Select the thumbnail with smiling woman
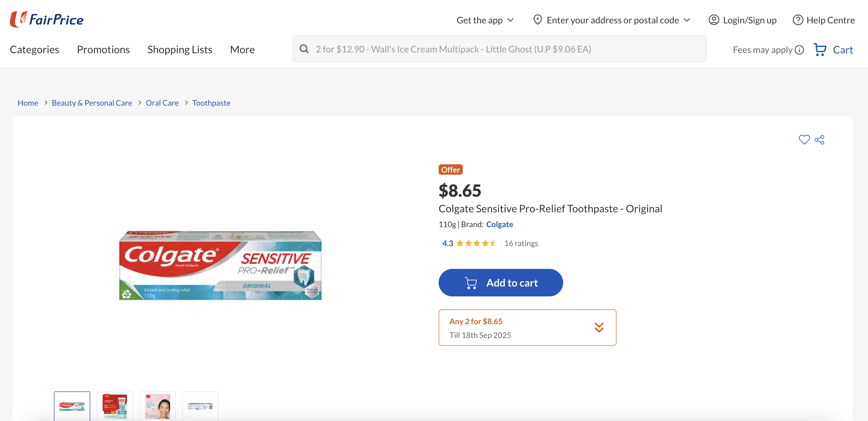 coord(157,406)
